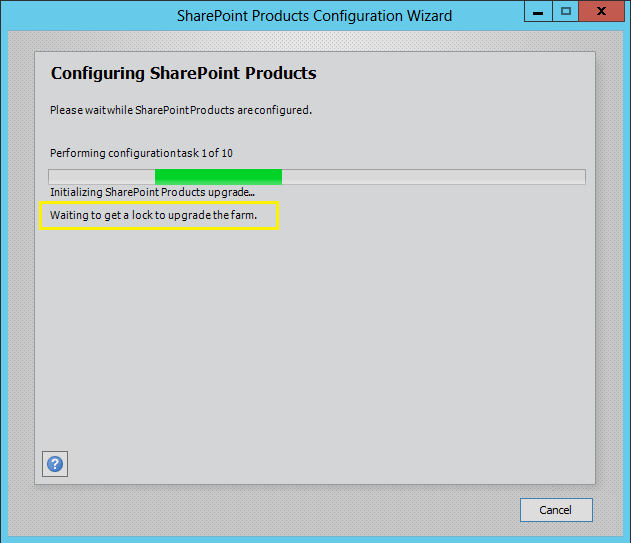The height and width of the screenshot is (543, 631).
Task: Click 'Performing configuration task 1 of 10' label
Action: [x=141, y=153]
